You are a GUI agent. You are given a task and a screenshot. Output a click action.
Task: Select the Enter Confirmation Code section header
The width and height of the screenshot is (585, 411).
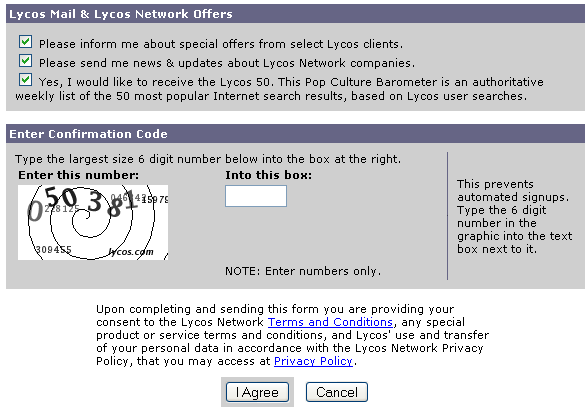coord(88,134)
